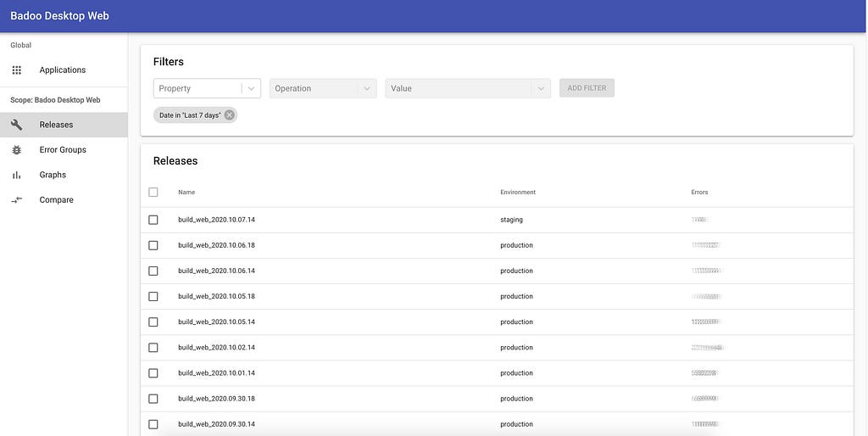Click the "staging" environment cell

(x=511, y=220)
